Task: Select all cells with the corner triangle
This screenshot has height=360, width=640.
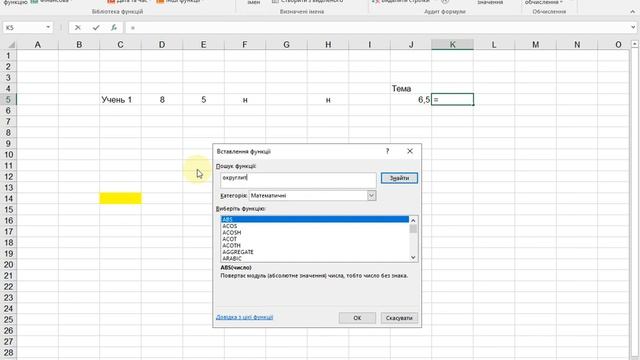Action: pos(11,44)
